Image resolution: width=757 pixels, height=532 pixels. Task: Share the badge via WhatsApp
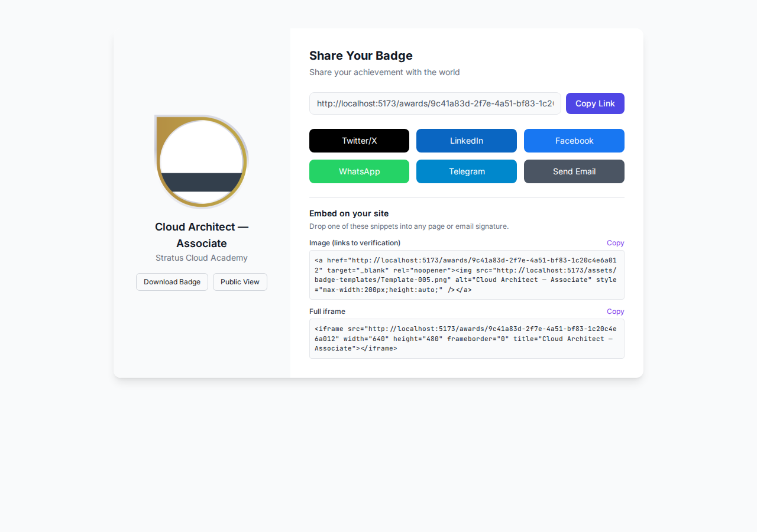click(359, 171)
